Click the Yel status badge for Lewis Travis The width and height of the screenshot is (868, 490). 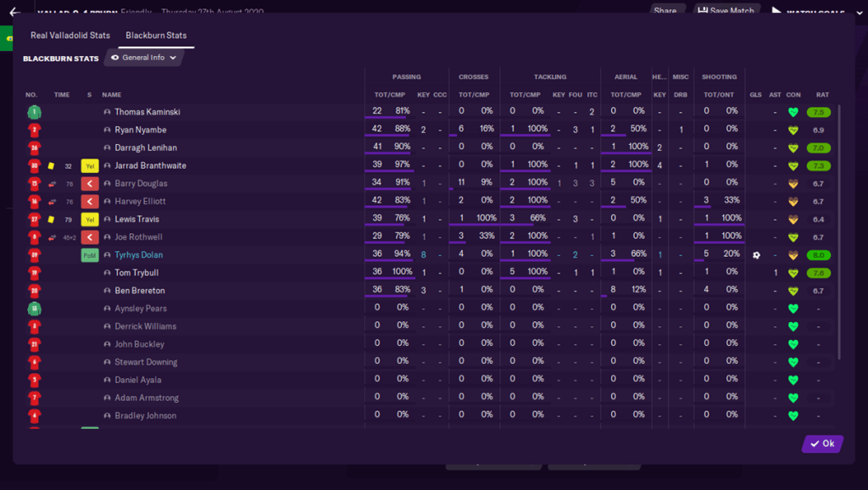90,220
